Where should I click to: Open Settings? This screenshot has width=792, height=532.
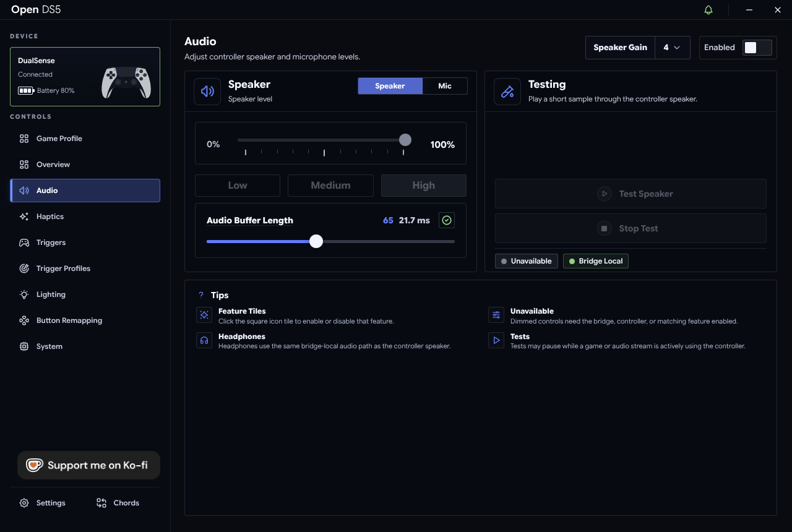click(x=42, y=503)
